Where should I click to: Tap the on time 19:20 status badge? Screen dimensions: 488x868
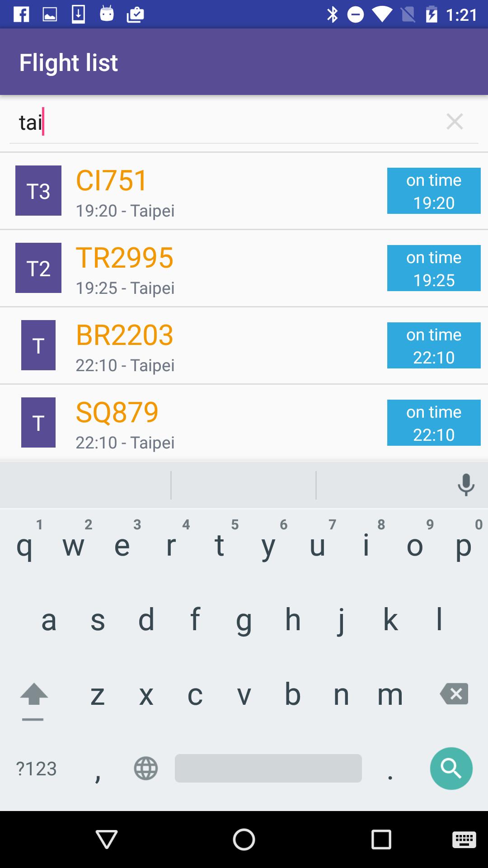434,191
